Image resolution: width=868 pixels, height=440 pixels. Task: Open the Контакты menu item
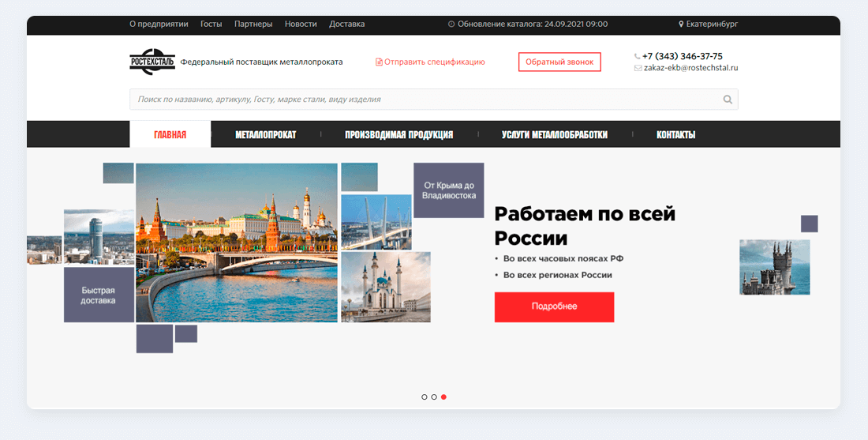(676, 134)
